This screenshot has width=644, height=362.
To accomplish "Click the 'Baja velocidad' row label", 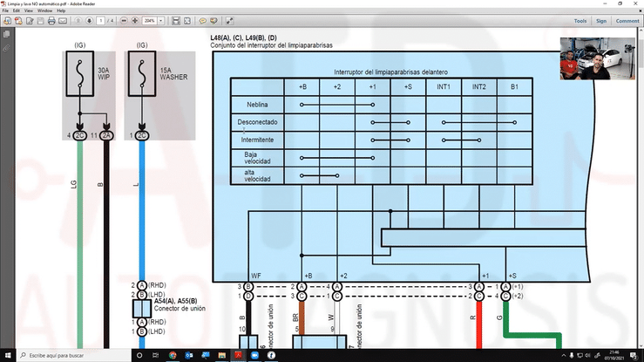I will point(257,158).
